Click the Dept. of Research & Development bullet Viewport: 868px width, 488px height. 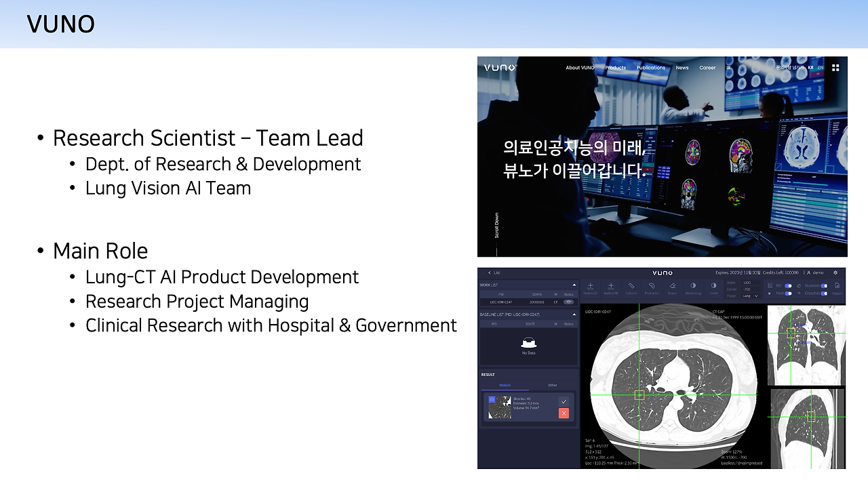point(223,164)
